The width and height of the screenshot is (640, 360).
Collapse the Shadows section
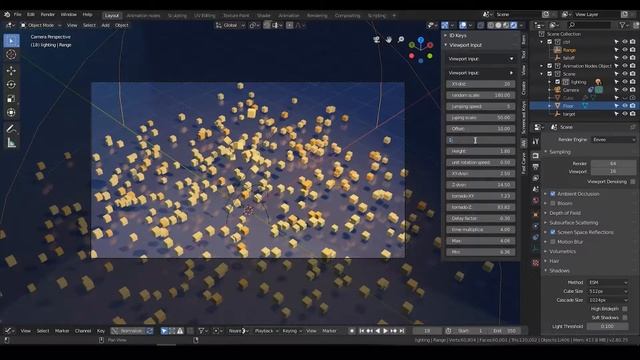click(559, 271)
